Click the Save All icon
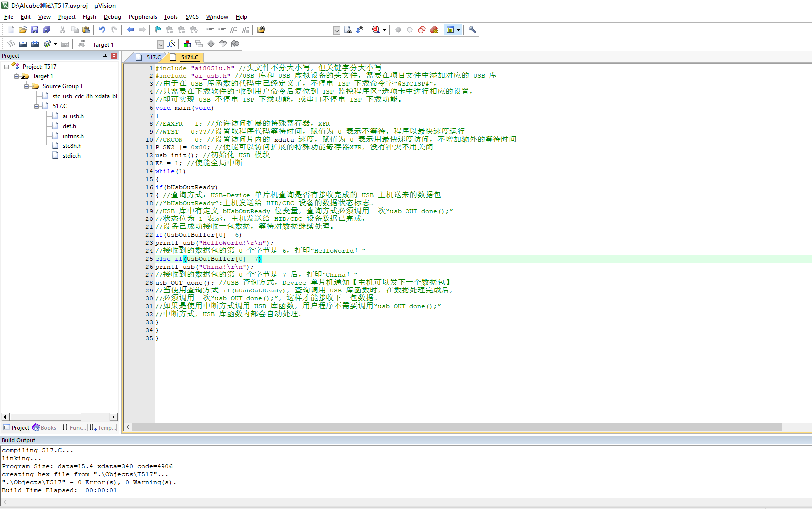This screenshot has height=509, width=812. (x=47, y=30)
